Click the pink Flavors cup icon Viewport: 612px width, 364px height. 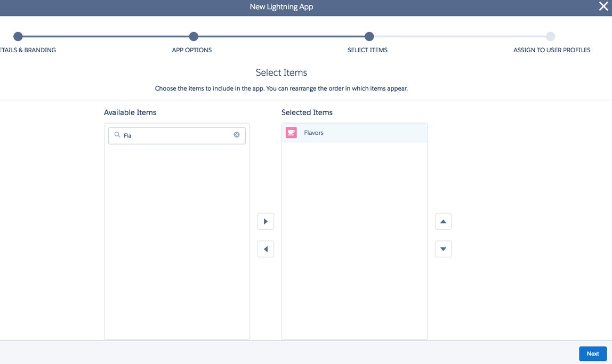291,133
